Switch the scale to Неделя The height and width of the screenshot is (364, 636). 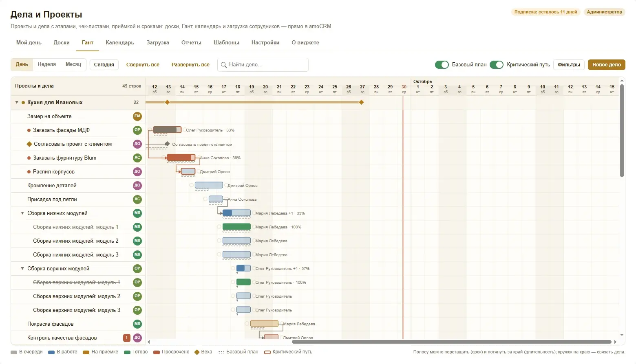pyautogui.click(x=47, y=65)
